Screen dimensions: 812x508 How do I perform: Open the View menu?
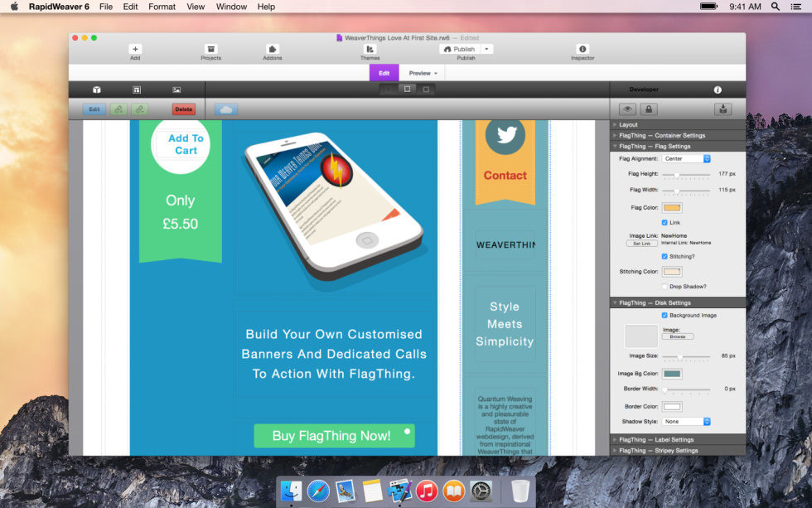click(196, 7)
